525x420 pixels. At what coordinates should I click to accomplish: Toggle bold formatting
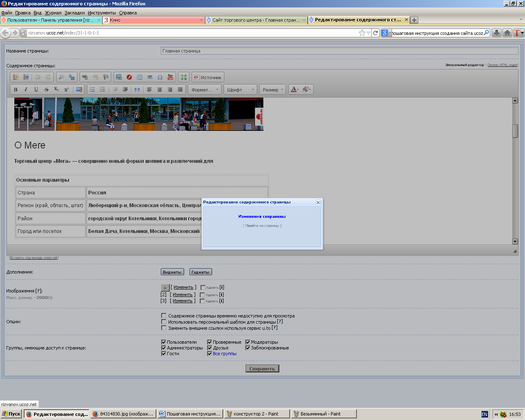[16, 89]
